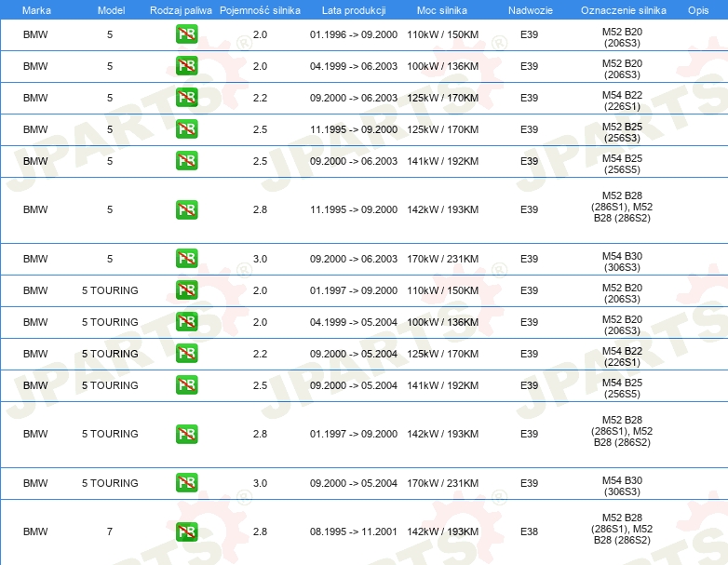
Task: Click petrol icon in 5 TOURING 2.2 row
Action: (186, 354)
